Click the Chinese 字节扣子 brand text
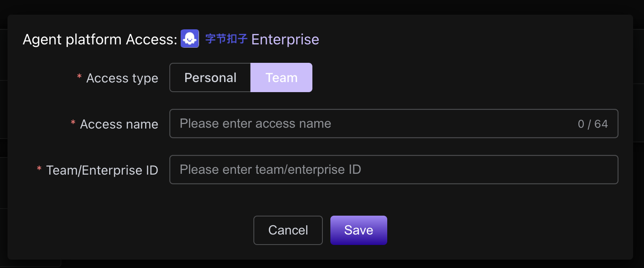This screenshot has height=268, width=644. coord(226,39)
